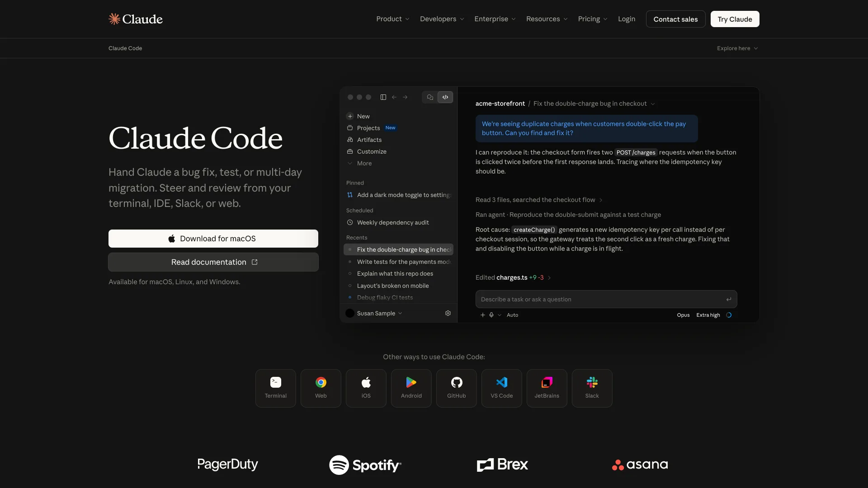Open the VS Code tile
This screenshot has width=868, height=488.
click(502, 388)
